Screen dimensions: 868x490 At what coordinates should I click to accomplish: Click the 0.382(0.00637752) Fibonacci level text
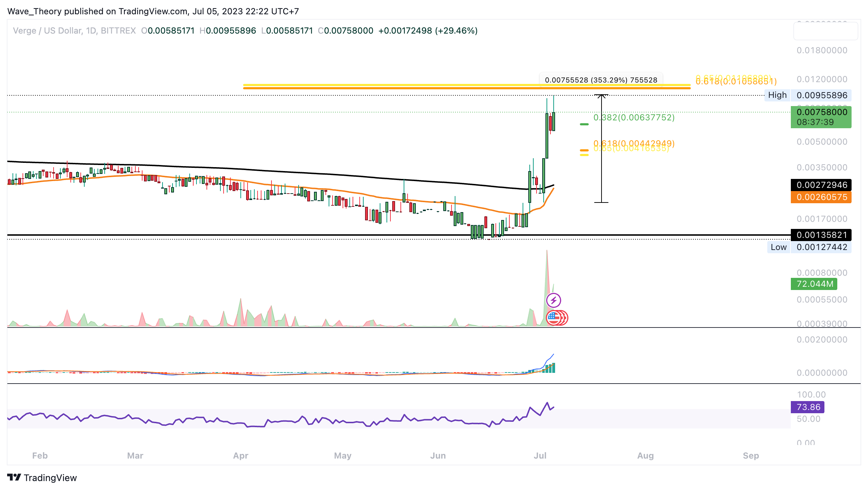634,117
